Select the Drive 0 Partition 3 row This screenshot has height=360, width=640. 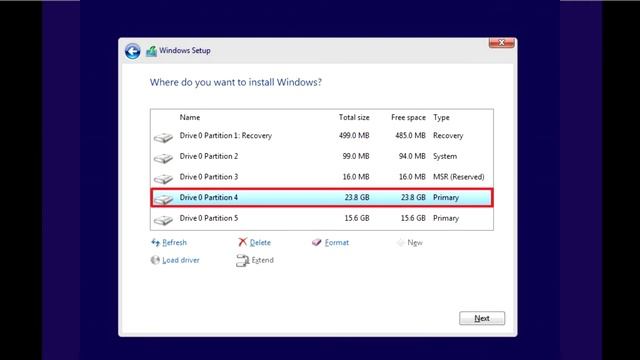click(322, 177)
